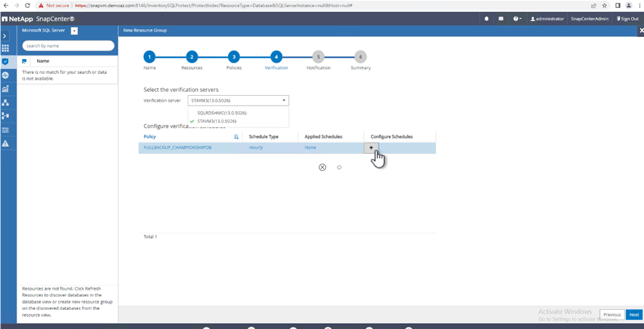
Task: Go to wizard step 2 Resources
Action: tap(192, 57)
